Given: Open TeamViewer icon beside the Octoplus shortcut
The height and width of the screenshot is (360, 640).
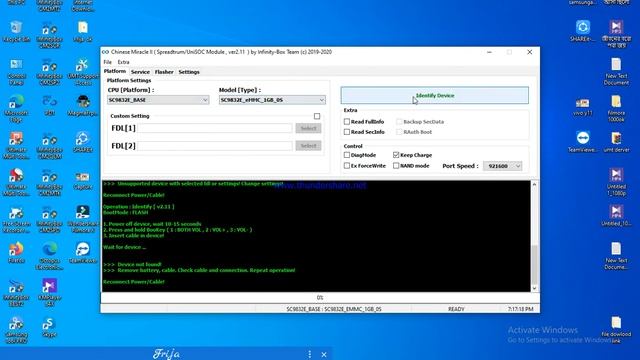Looking at the screenshot, I should click(82, 252).
